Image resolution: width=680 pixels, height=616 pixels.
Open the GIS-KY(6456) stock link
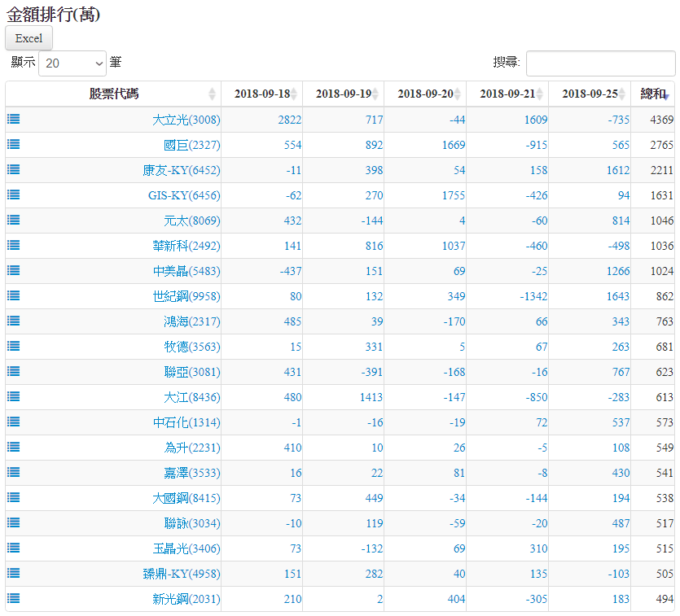184,195
